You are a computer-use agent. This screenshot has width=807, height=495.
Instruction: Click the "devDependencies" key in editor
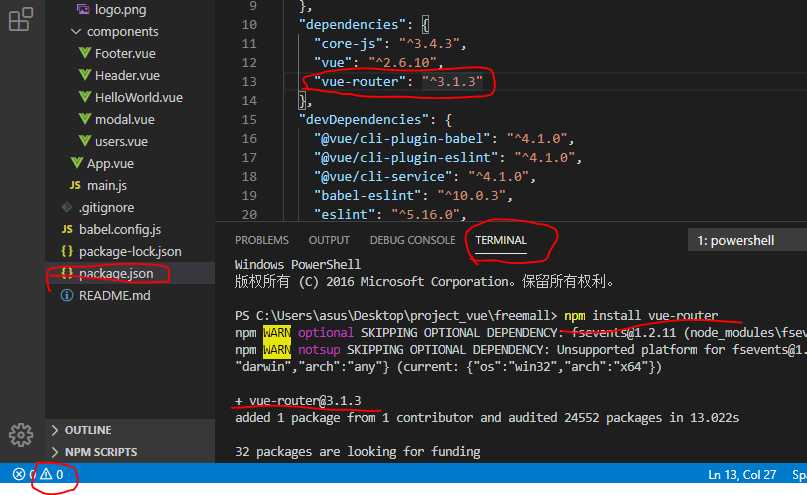coord(364,119)
